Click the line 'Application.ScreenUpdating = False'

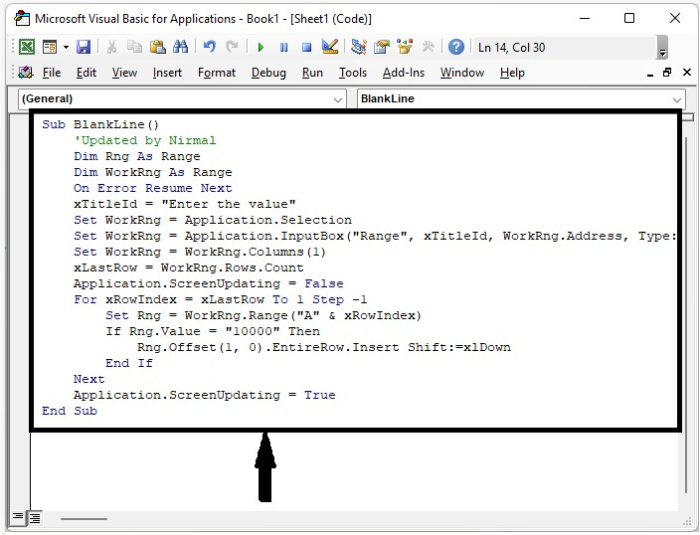(x=208, y=284)
